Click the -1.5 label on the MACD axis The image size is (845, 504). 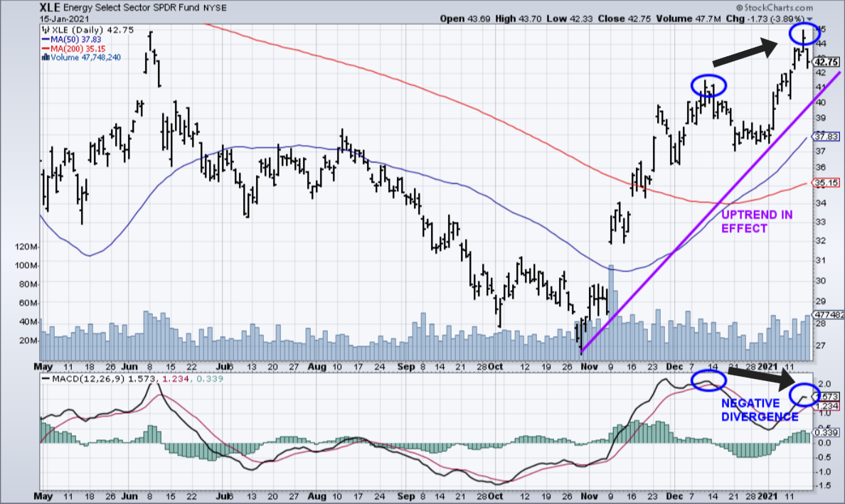pos(823,485)
